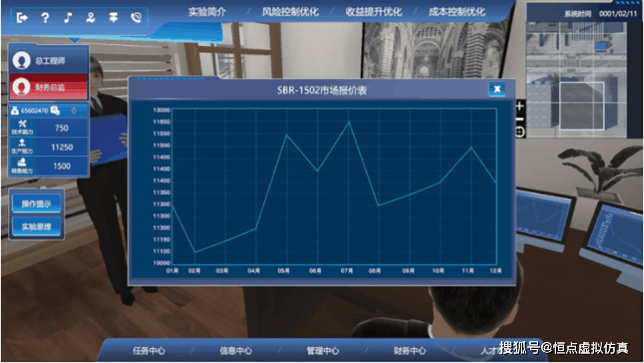644x363 pixels.
Task: Open the 实验简介 tab
Action: [206, 12]
